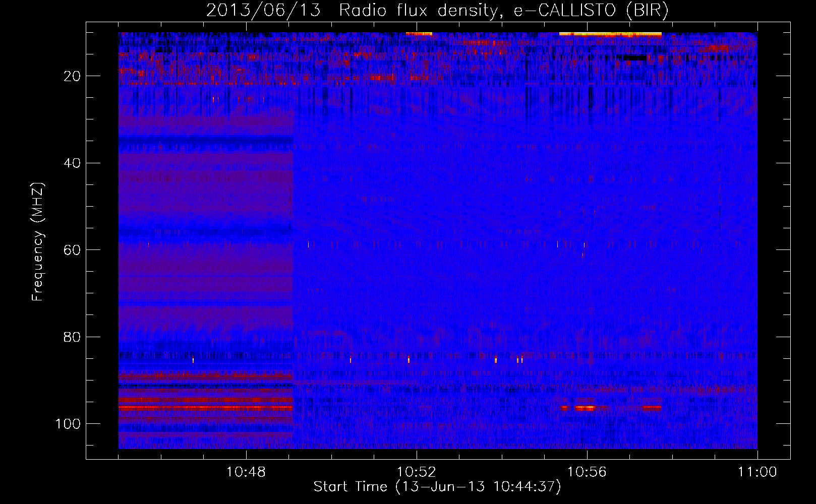This screenshot has height=504, width=816.
Task: Click the 80 frequency tick label
Action: (72, 337)
